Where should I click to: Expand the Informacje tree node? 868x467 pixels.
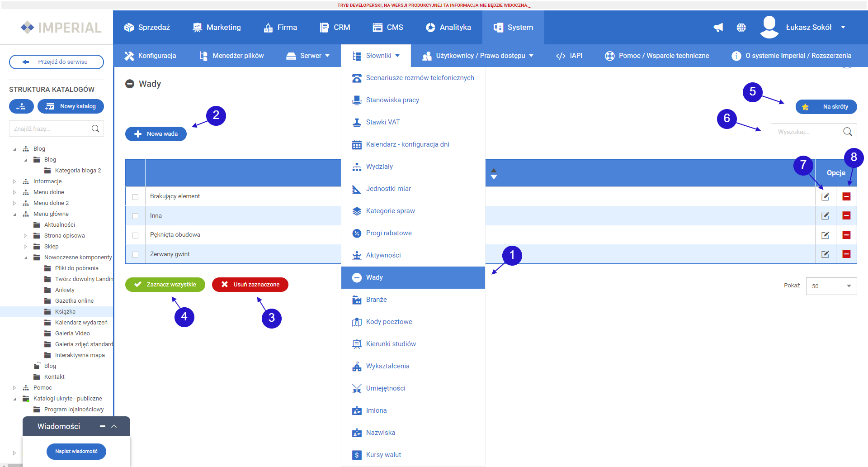(14, 181)
